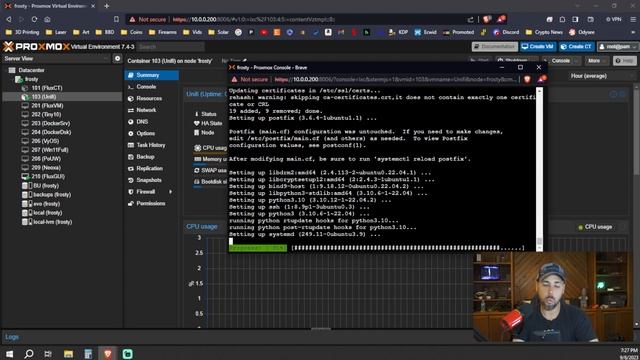View the Task History section

click(x=151, y=145)
